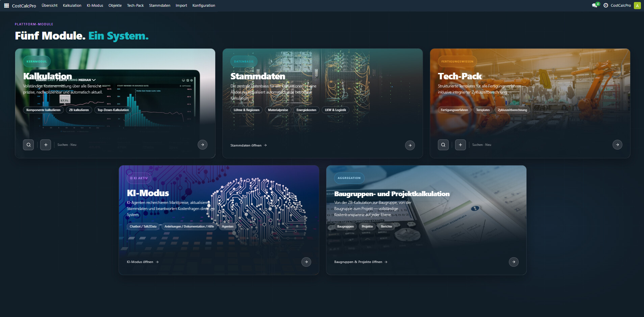Select 'Anleitungen / Dokumentation / Hilfe' chip
This screenshot has width=644, height=317.
pos(189,227)
